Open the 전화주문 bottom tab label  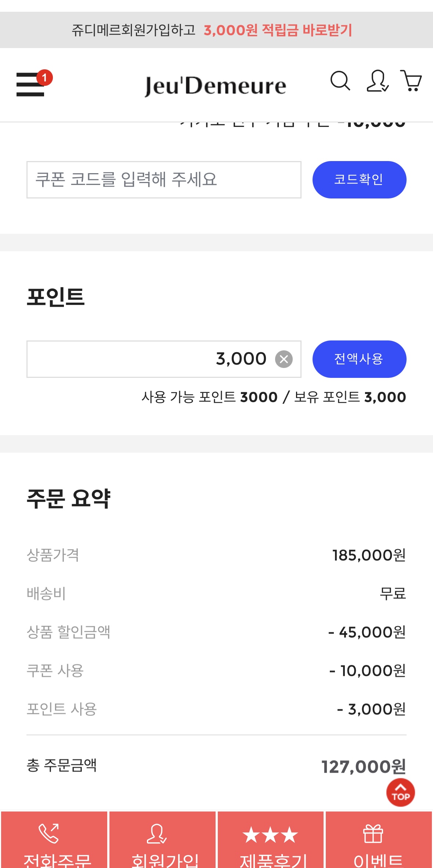pos(57,860)
